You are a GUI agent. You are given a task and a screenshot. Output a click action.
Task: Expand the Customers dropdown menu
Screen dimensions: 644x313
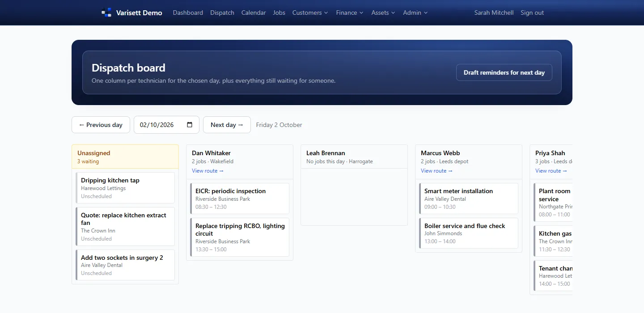[x=310, y=13]
